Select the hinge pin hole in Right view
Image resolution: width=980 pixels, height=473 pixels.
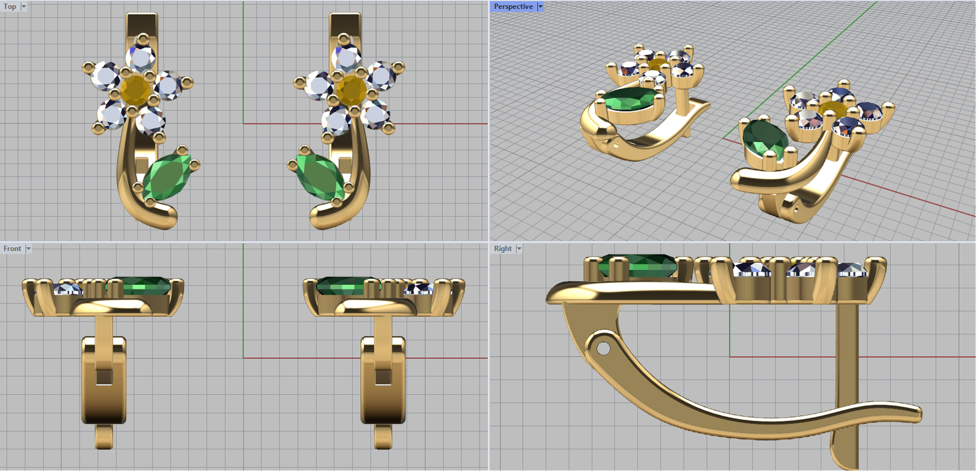point(603,349)
